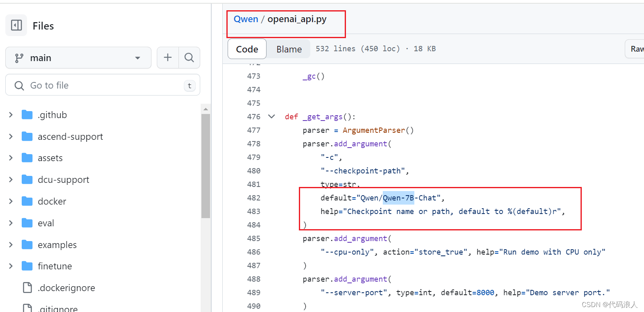Viewport: 644px width, 312px height.
Task: Open the ascend-support folder
Action: [70, 137]
